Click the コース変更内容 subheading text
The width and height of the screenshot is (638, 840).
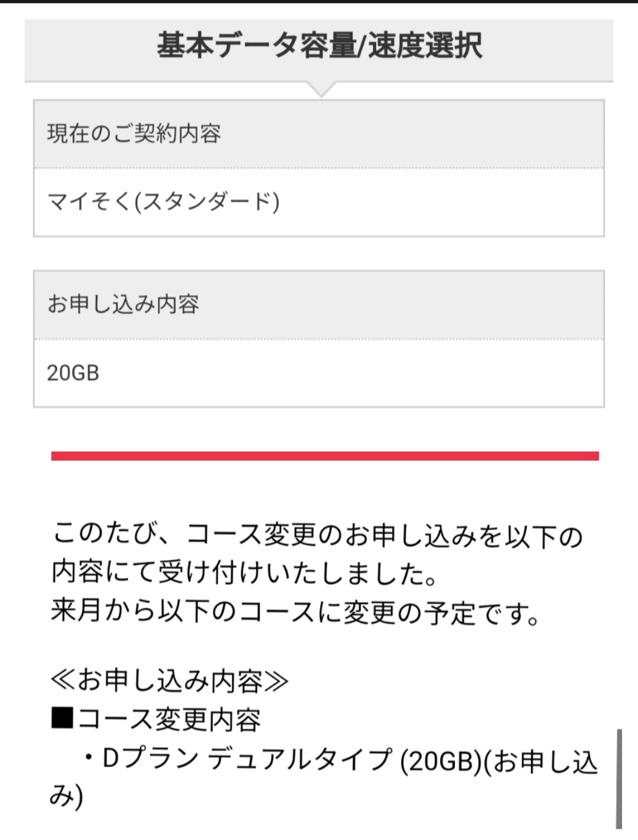click(169, 719)
